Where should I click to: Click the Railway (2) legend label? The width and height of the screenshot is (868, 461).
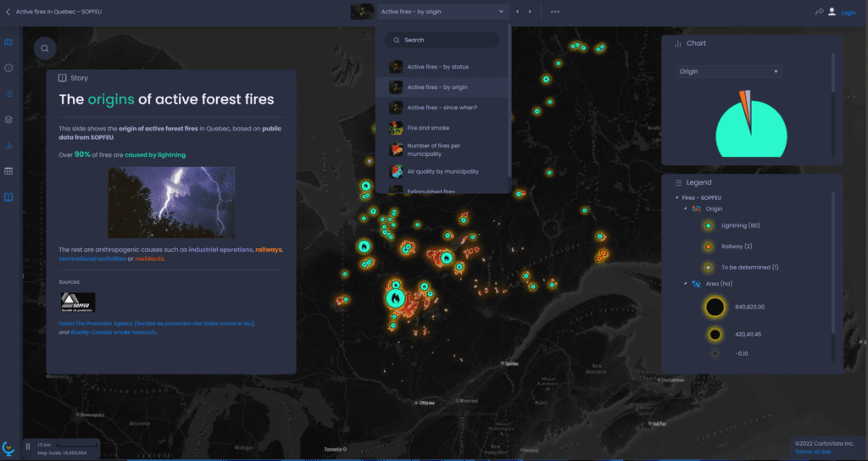pyautogui.click(x=737, y=247)
